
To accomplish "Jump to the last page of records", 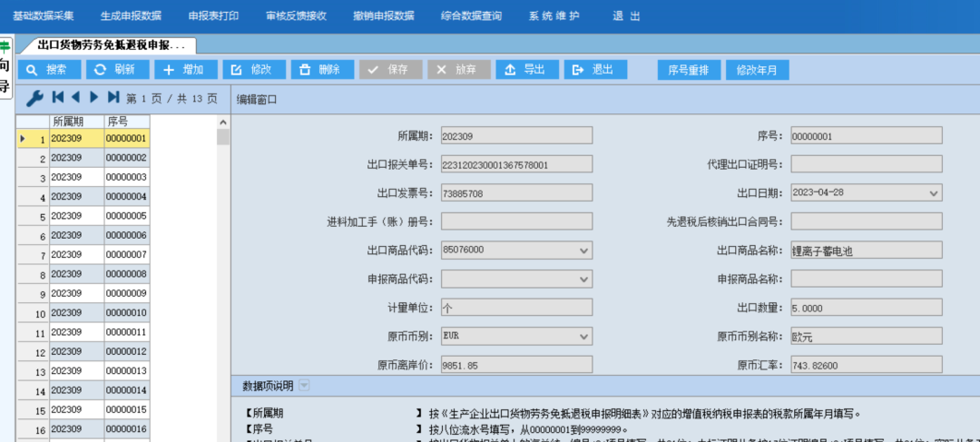I will (x=113, y=97).
